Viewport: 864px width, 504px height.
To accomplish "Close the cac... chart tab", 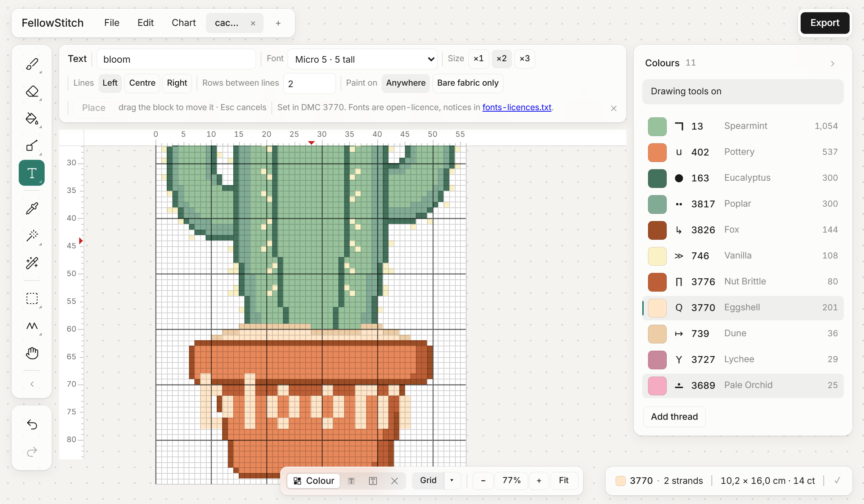I will [x=253, y=23].
